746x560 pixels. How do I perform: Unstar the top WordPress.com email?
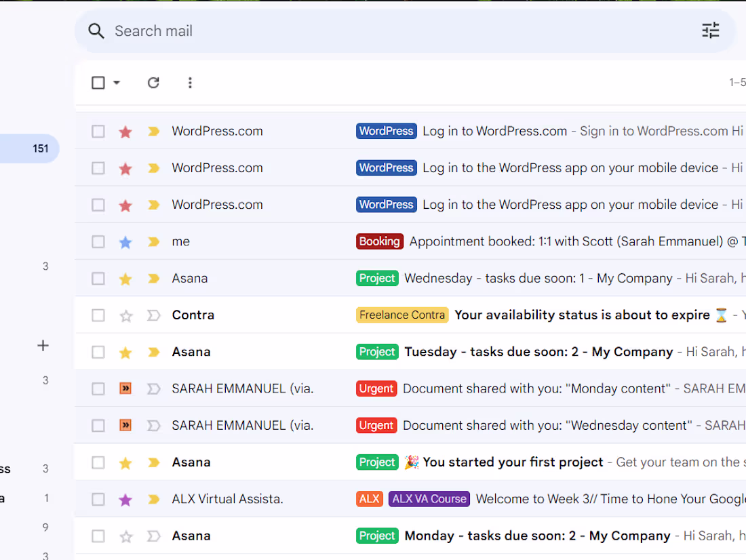(x=125, y=131)
